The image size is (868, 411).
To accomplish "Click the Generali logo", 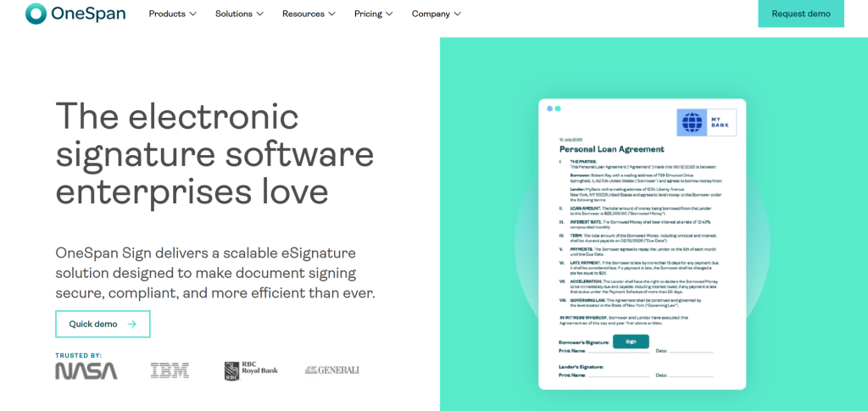I will [x=332, y=370].
